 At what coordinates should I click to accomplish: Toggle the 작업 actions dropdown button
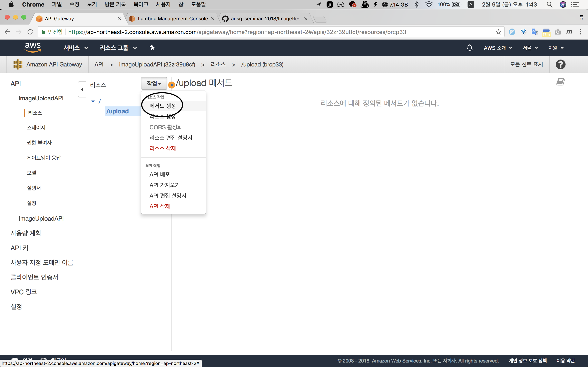154,84
